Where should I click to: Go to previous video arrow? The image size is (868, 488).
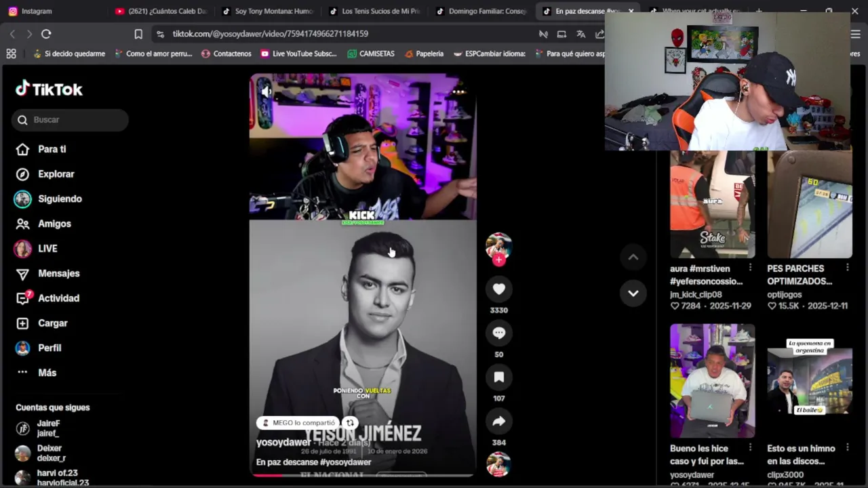(x=633, y=257)
